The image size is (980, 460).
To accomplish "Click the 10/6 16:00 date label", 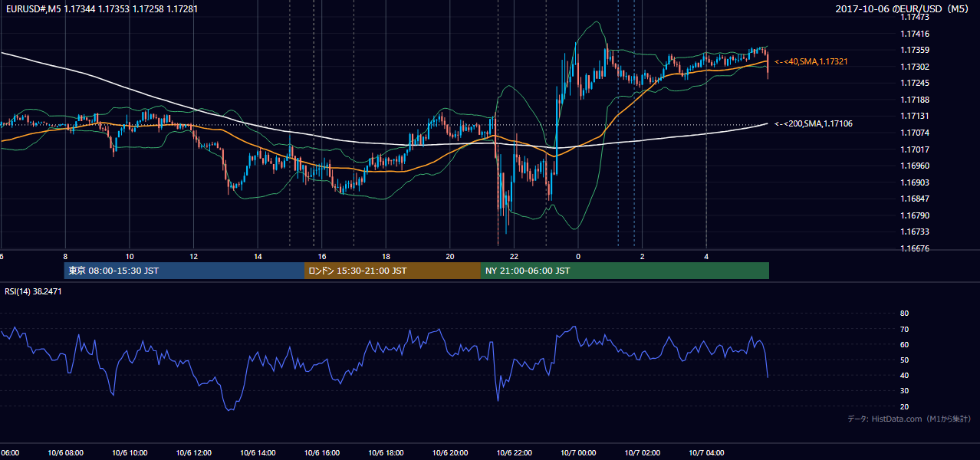I will [x=322, y=453].
